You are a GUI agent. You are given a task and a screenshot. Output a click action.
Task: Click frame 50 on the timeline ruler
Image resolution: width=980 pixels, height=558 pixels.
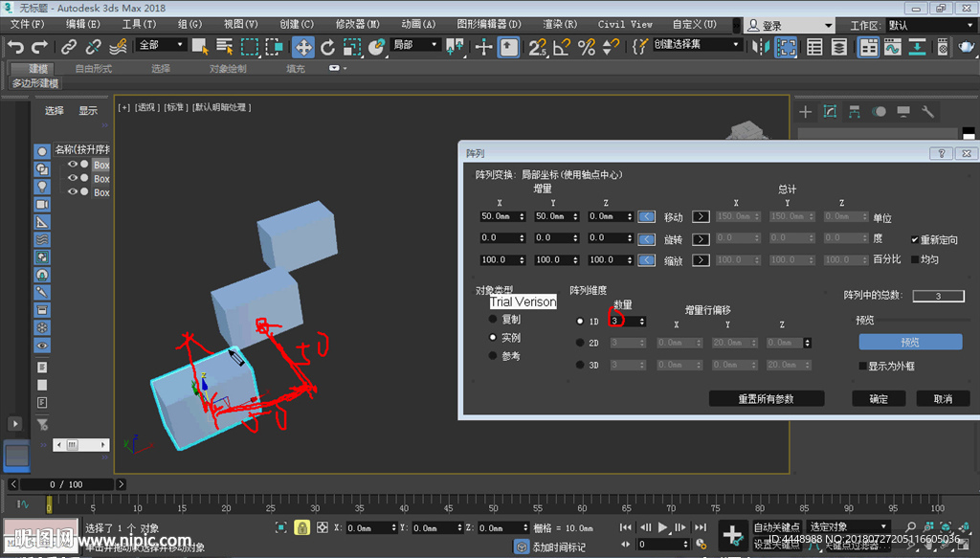pos(493,507)
